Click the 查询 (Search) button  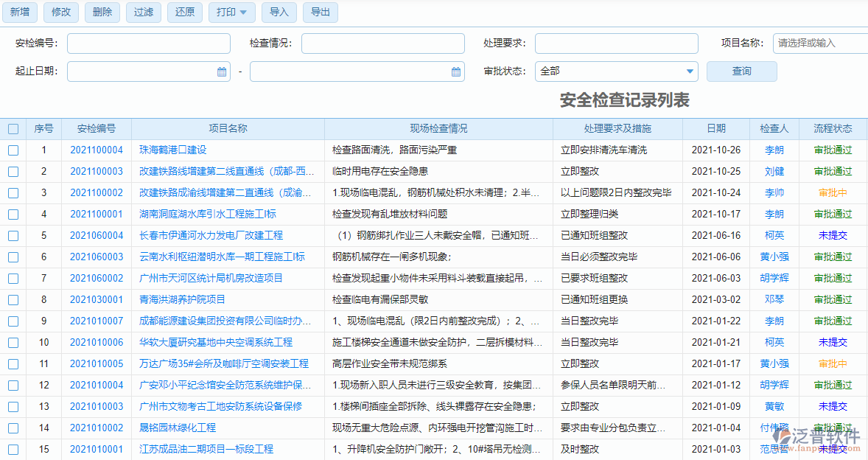(741, 71)
